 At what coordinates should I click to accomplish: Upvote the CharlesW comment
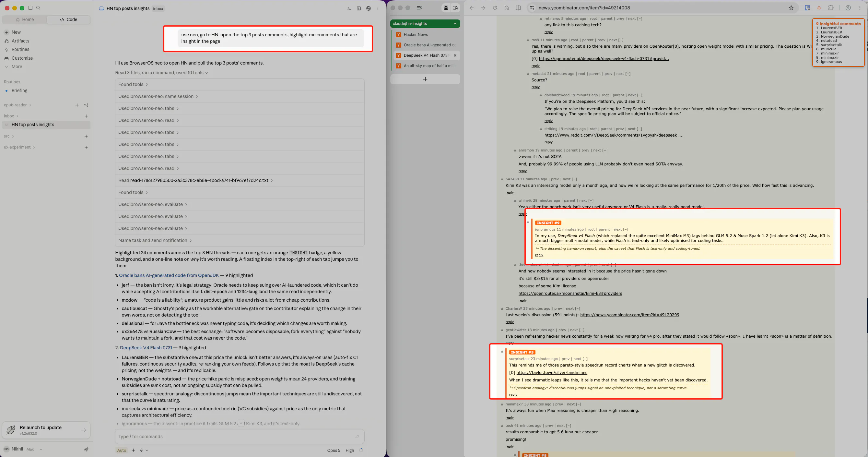point(502,308)
